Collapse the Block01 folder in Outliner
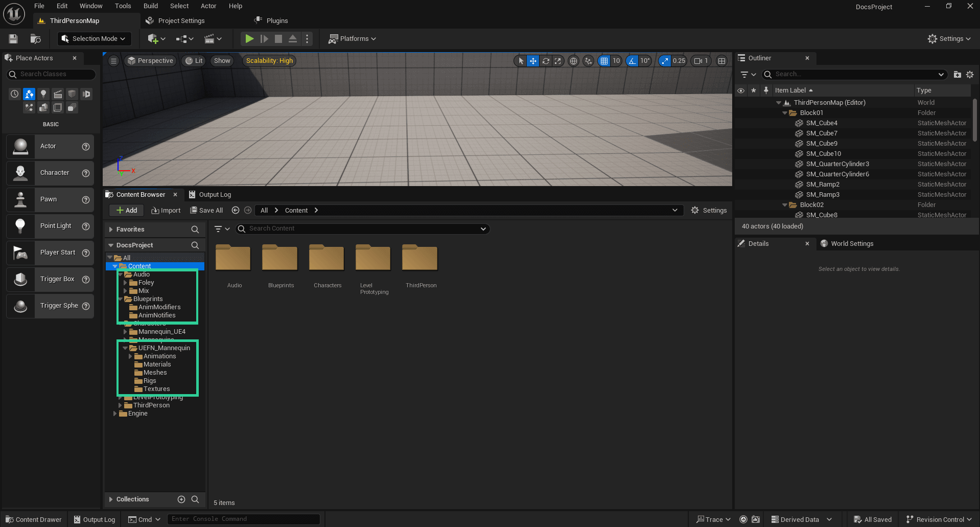 point(785,113)
